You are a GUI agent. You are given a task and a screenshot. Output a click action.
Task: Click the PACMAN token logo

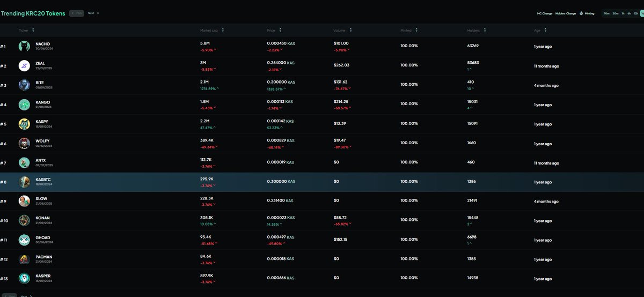pyautogui.click(x=24, y=259)
